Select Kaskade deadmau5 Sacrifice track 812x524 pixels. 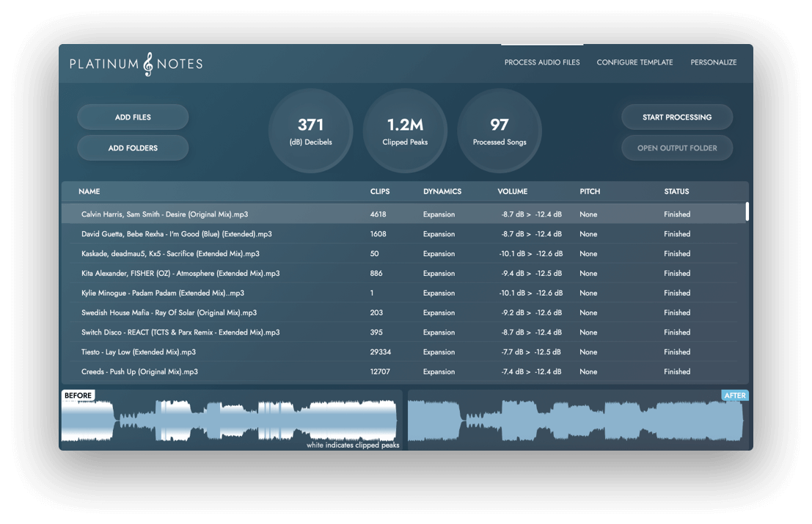[x=403, y=253]
